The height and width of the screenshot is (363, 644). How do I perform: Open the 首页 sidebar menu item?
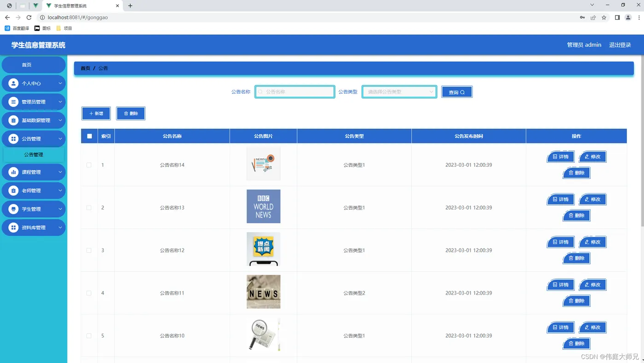34,65
